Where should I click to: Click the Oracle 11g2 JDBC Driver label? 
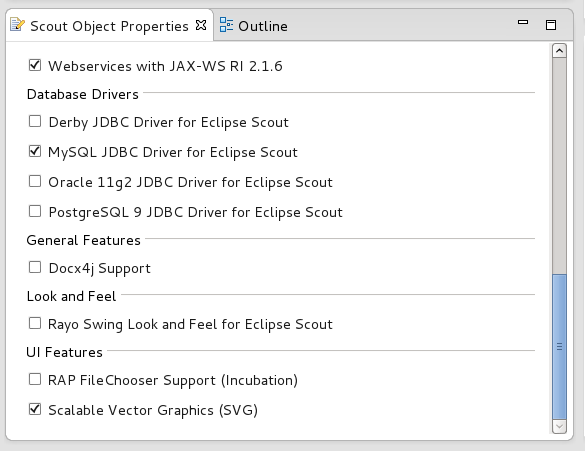(190, 182)
